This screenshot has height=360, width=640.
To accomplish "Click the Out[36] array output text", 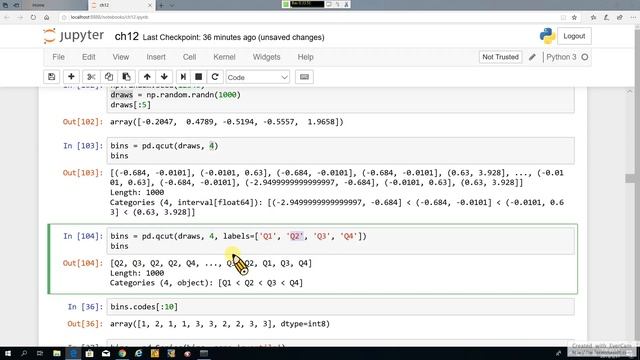I will pos(220,324).
